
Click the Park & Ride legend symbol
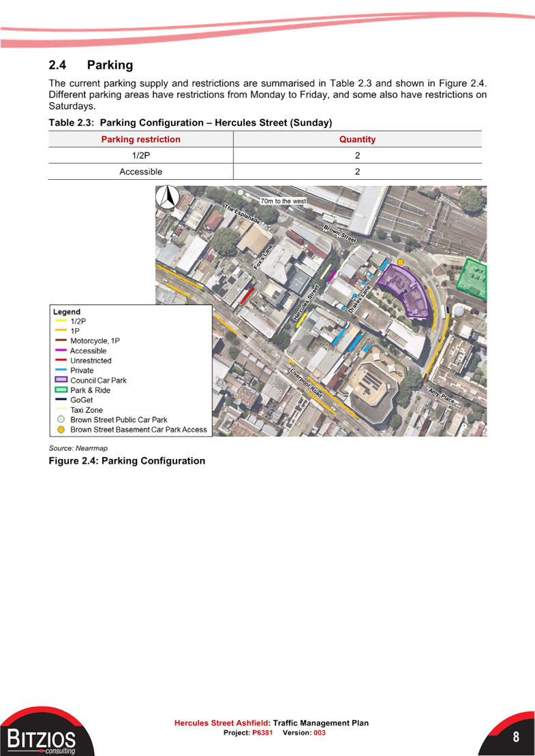point(61,390)
